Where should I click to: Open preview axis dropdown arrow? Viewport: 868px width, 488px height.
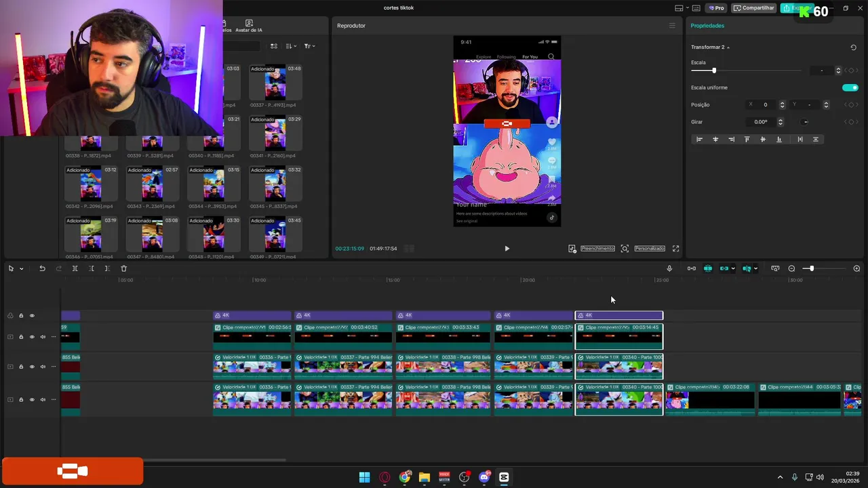755,268
